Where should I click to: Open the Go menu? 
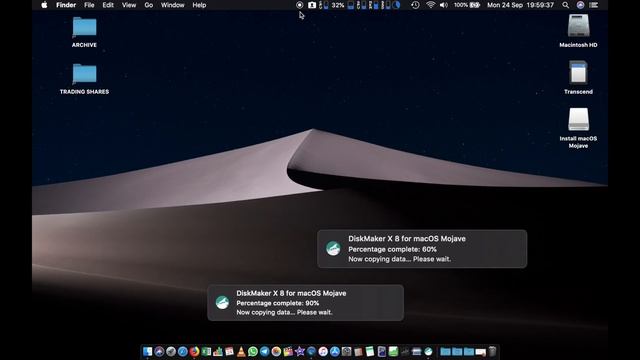coord(149,5)
